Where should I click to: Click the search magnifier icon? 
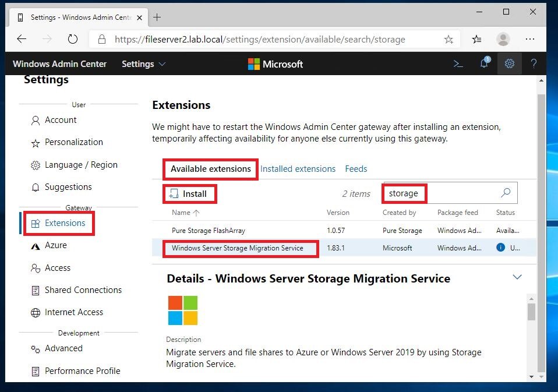pos(506,193)
